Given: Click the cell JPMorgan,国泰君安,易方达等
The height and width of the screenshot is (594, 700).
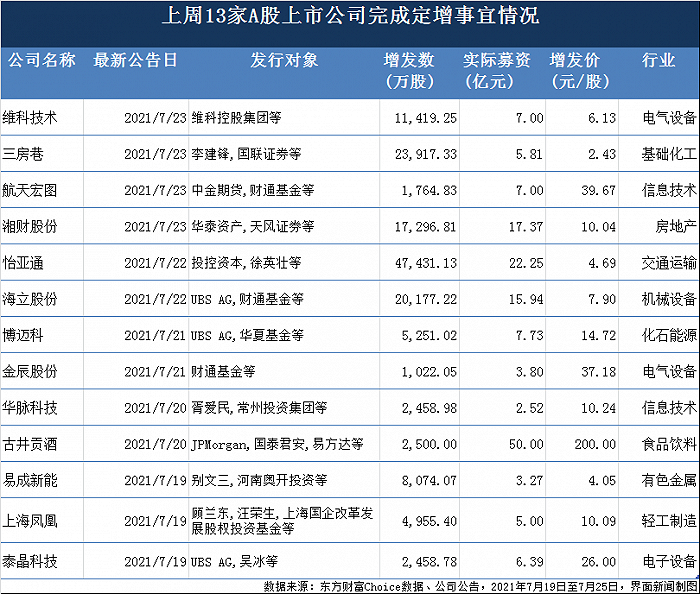Looking at the screenshot, I should pos(277,444).
